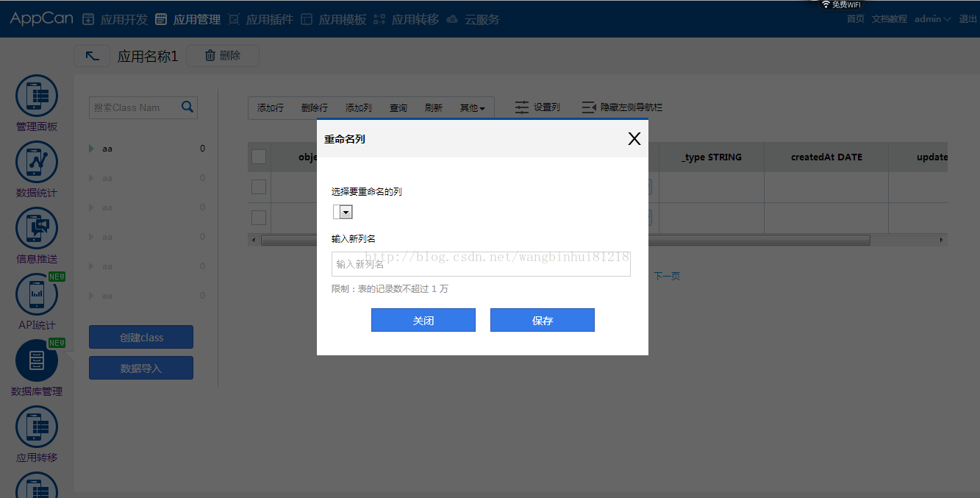The width and height of the screenshot is (980, 498).
Task: Open the 其他 dropdown menu
Action: [473, 108]
